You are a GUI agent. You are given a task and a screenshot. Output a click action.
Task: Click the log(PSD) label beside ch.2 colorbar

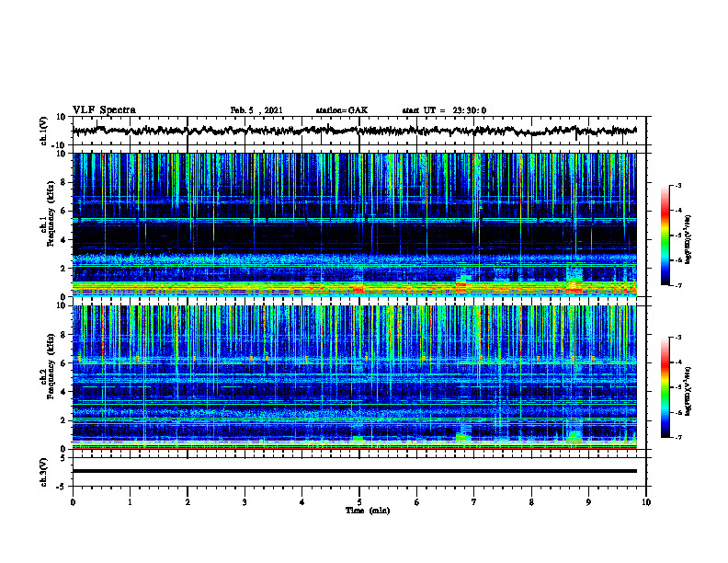688,391
